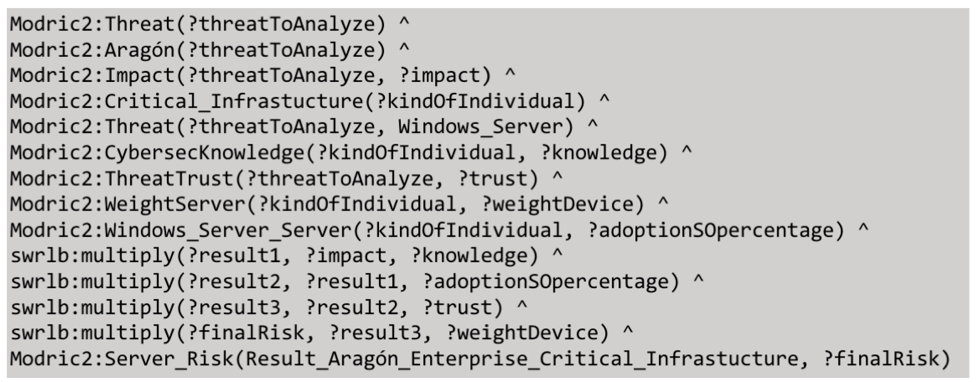Image resolution: width=980 pixels, height=382 pixels.
Task: Click the Critical_Infrastucture class name in line four
Action: pyautogui.click(x=233, y=101)
